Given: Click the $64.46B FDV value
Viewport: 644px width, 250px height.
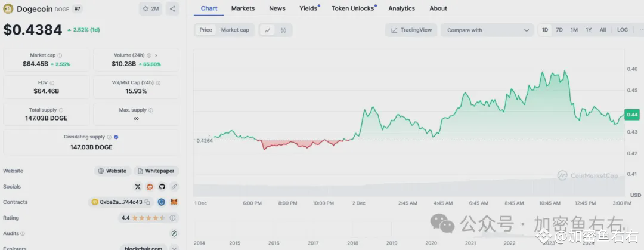Looking at the screenshot, I should click(47, 91).
